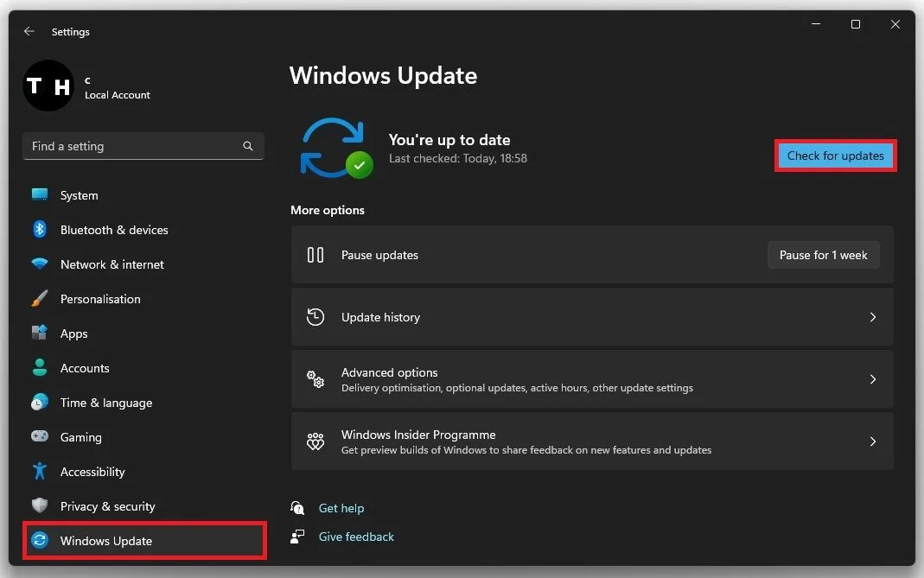Open Personalisation settings
924x578 pixels.
pyautogui.click(x=143, y=299)
